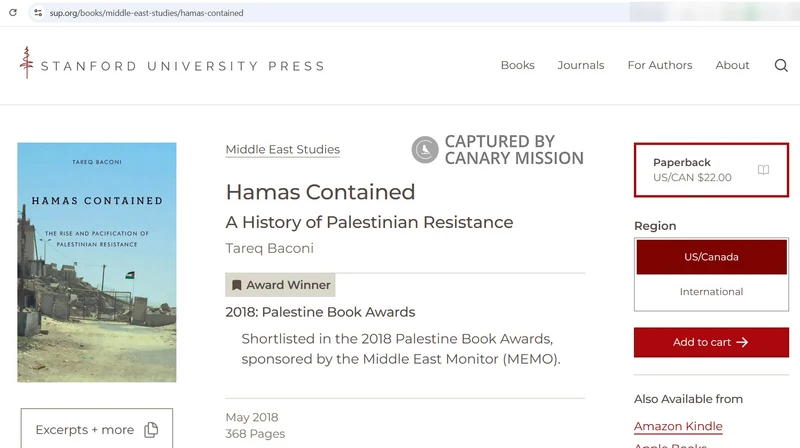Open the Amazon Kindle link
This screenshot has height=448, width=800.
click(x=678, y=427)
